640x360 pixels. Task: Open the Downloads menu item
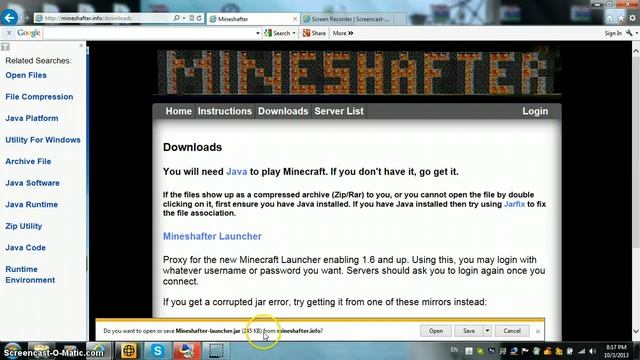point(283,111)
